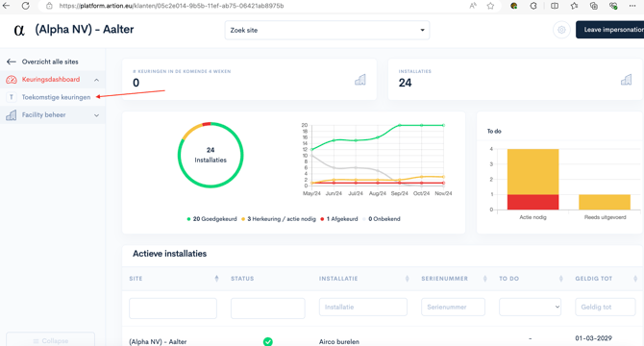Viewport: 644px width, 346px height.
Task: Click the Installatie filter input field
Action: point(363,307)
